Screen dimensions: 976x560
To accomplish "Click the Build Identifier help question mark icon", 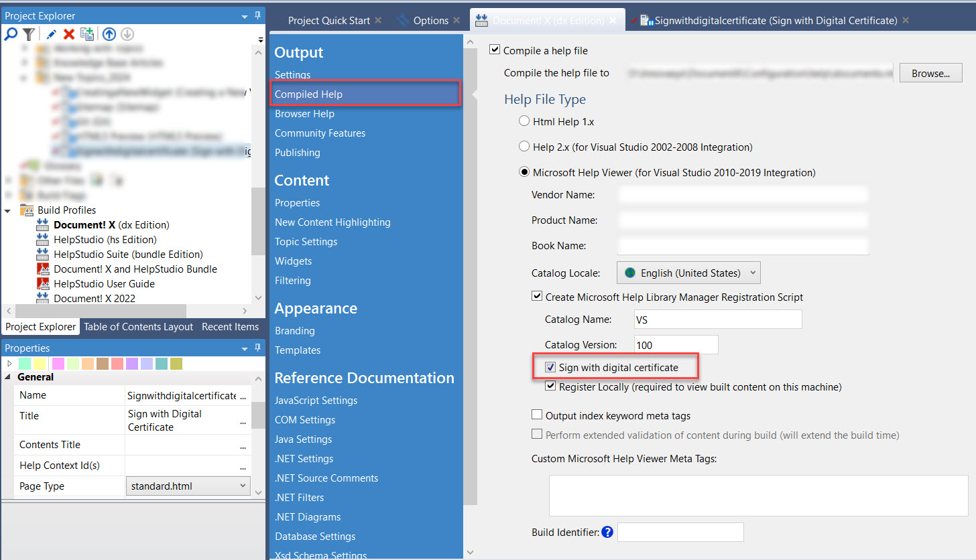I will click(x=607, y=532).
